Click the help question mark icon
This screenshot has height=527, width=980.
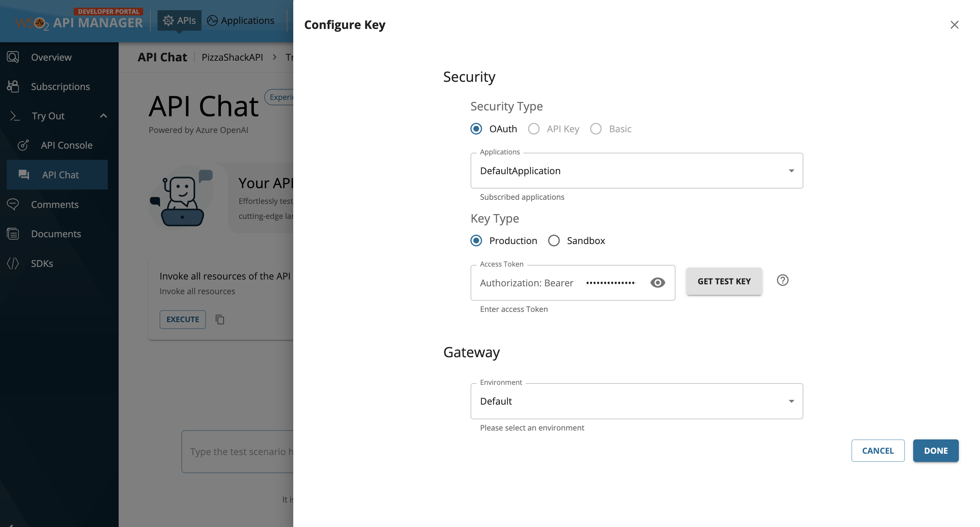782,280
